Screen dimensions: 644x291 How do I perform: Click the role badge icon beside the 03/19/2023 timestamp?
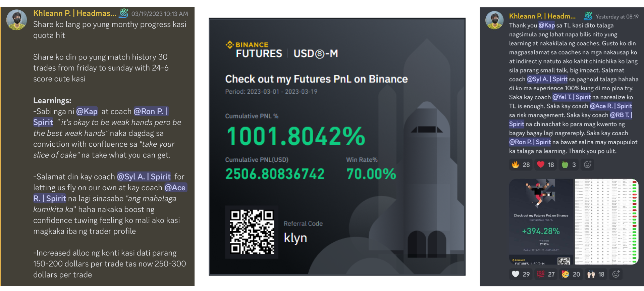click(x=123, y=13)
